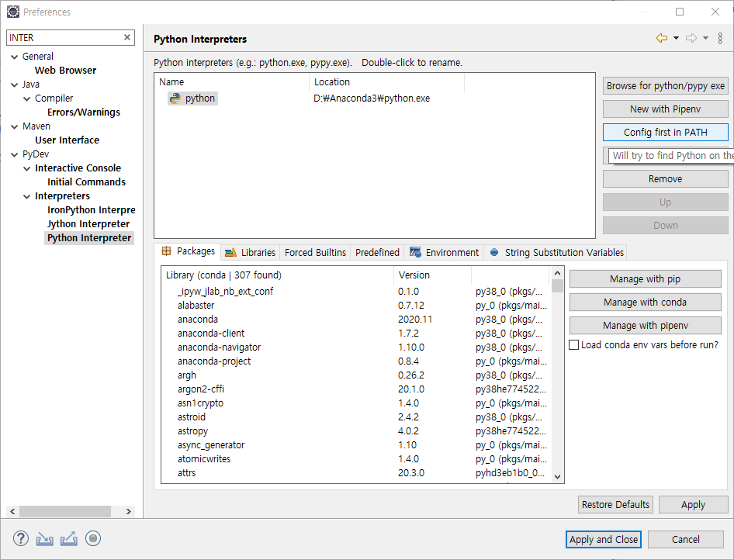The image size is (734, 560).
Task: Click the Libraries tab icon
Action: [x=230, y=253]
